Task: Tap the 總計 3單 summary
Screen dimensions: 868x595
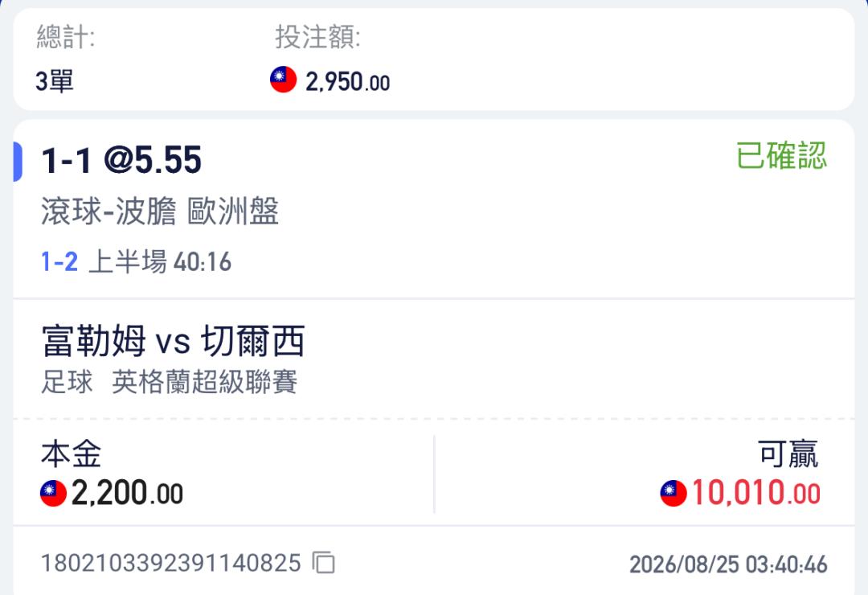Action: point(65,59)
